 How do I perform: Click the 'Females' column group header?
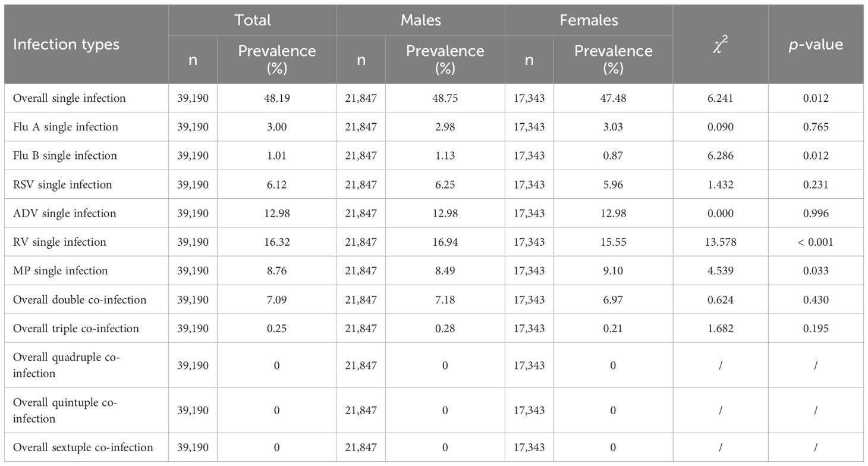click(589, 20)
